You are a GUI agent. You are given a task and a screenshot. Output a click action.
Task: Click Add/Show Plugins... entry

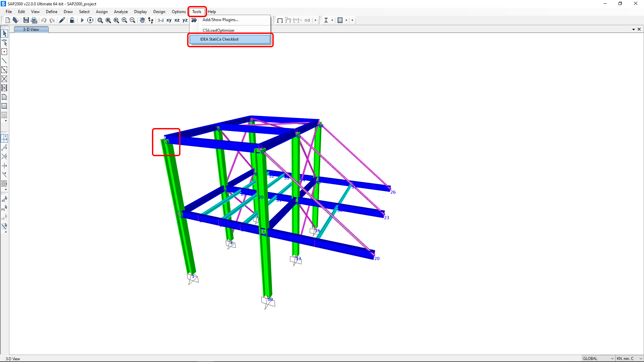pyautogui.click(x=220, y=20)
